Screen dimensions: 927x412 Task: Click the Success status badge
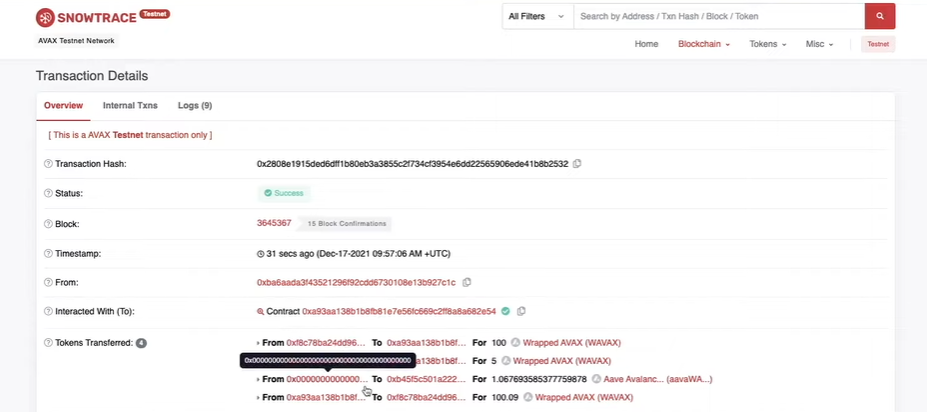coord(283,193)
